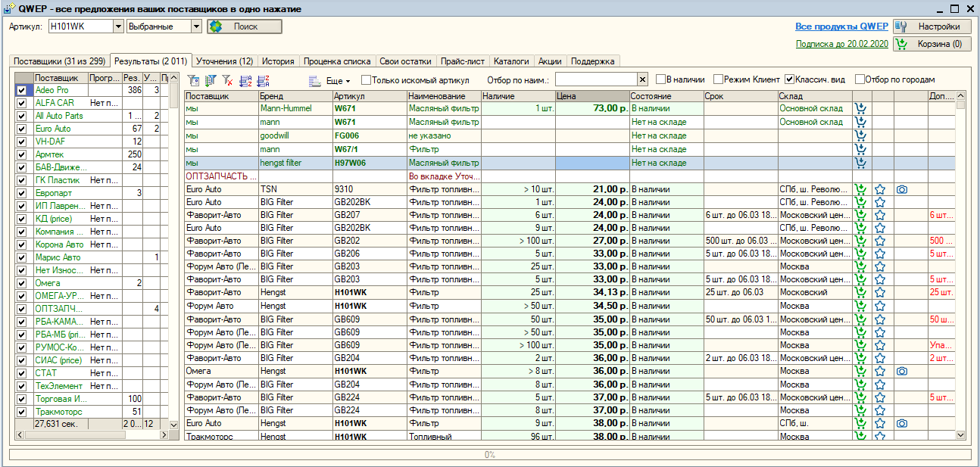The width and height of the screenshot is (980, 467).
Task: Add Фаворит-Авто Hengst H101WK 34,13 р. to cart
Action: 860,292
